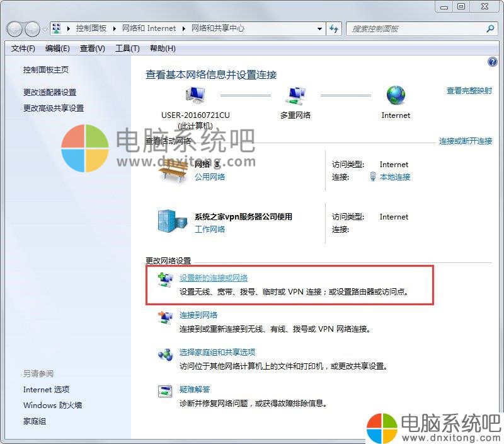Image resolution: width=504 pixels, height=444 pixels.
Task: Open the 工具(T) menu
Action: [127, 49]
